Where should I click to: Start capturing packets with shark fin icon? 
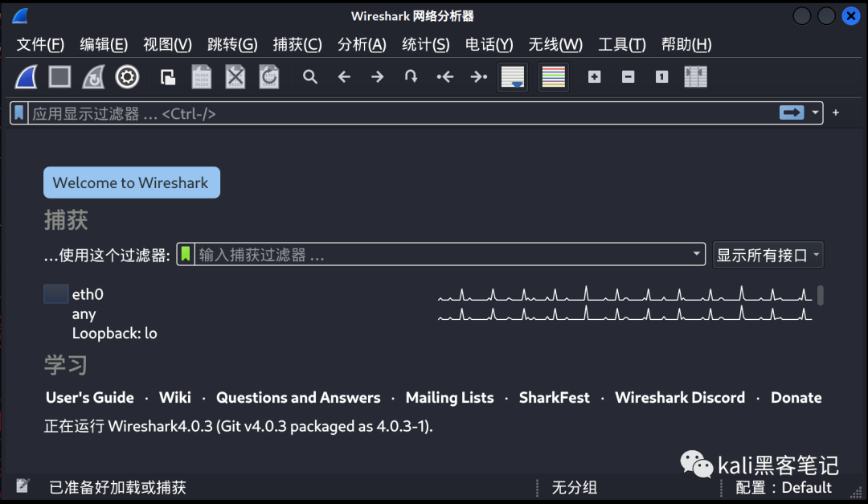(26, 77)
